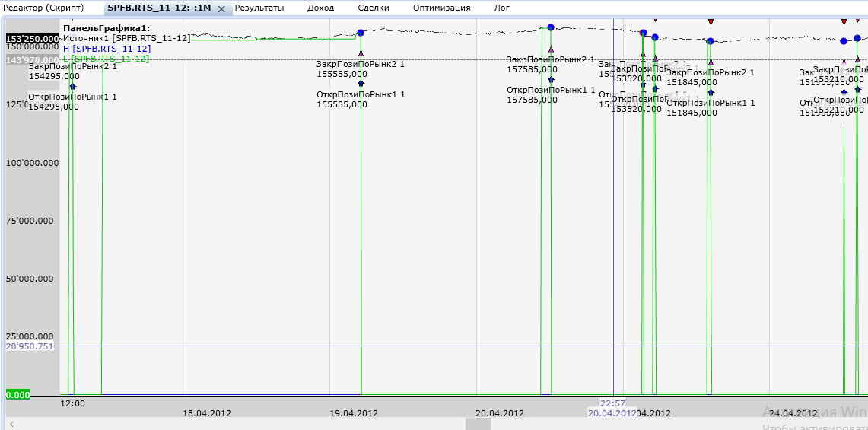Click the green 0.000 axis label

(x=17, y=395)
